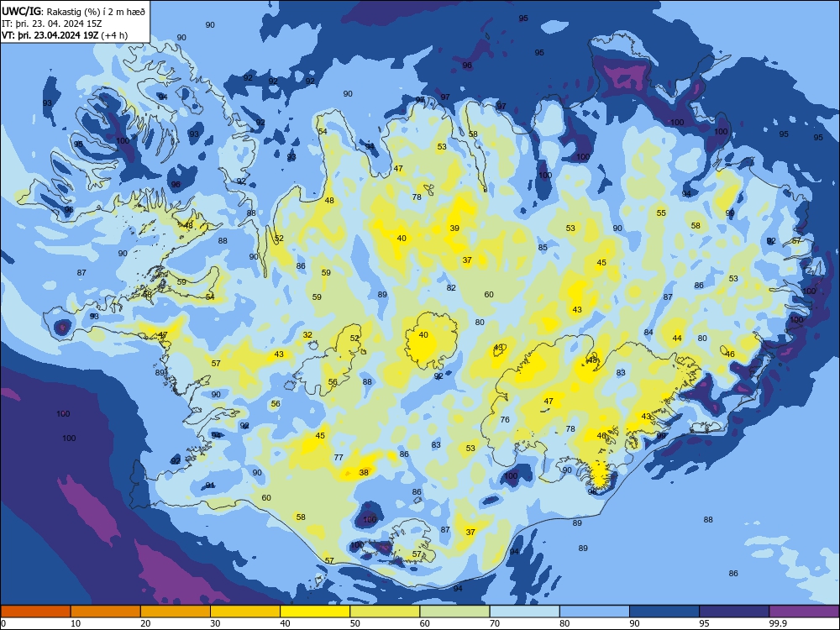Viewport: 840px width, 630px height.
Task: Click the humidity value '32' on the map
Action: pos(307,335)
